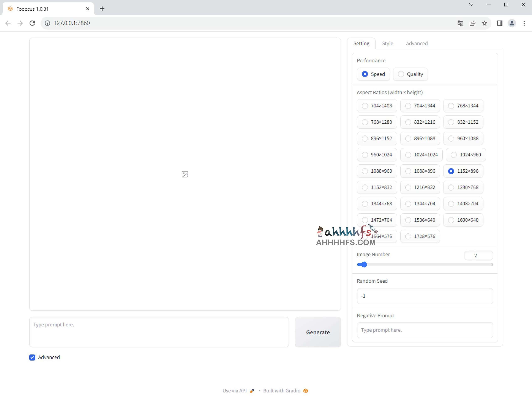Click the Image Number slider handle
Image resolution: width=532 pixels, height=400 pixels.
click(x=364, y=265)
